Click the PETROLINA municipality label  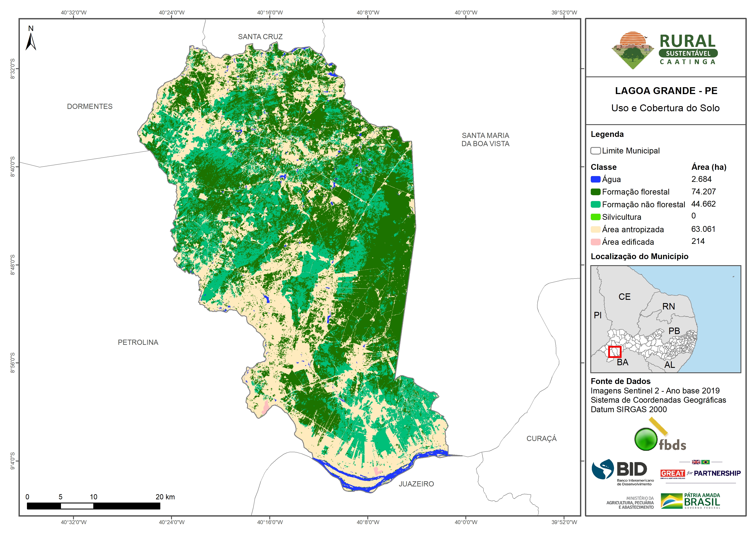pos(138,342)
